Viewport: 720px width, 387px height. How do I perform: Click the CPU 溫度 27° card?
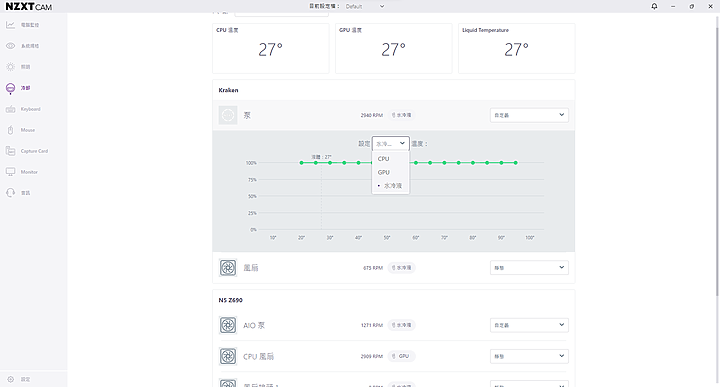tap(270, 48)
